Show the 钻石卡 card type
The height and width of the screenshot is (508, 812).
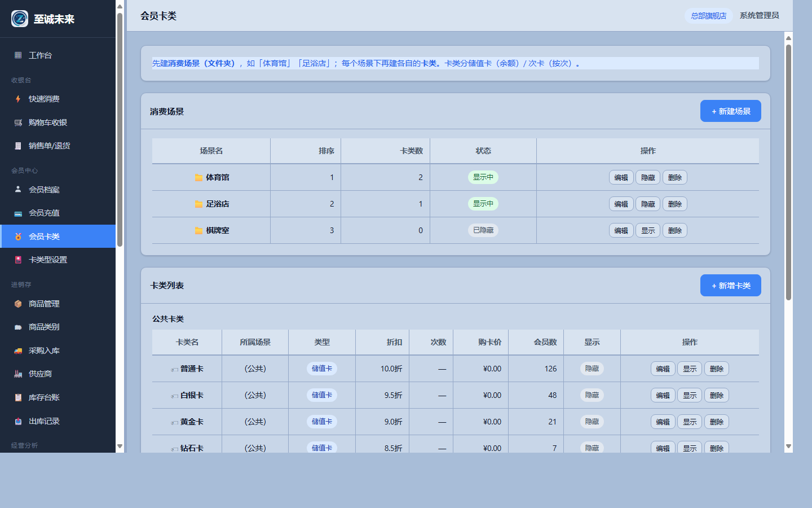point(690,448)
